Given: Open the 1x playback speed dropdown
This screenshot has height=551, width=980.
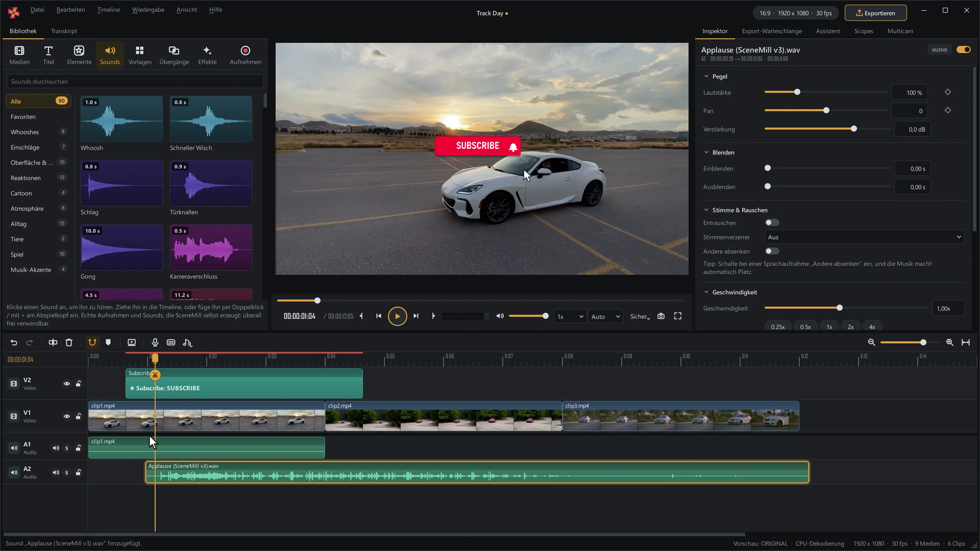Looking at the screenshot, I should [570, 316].
